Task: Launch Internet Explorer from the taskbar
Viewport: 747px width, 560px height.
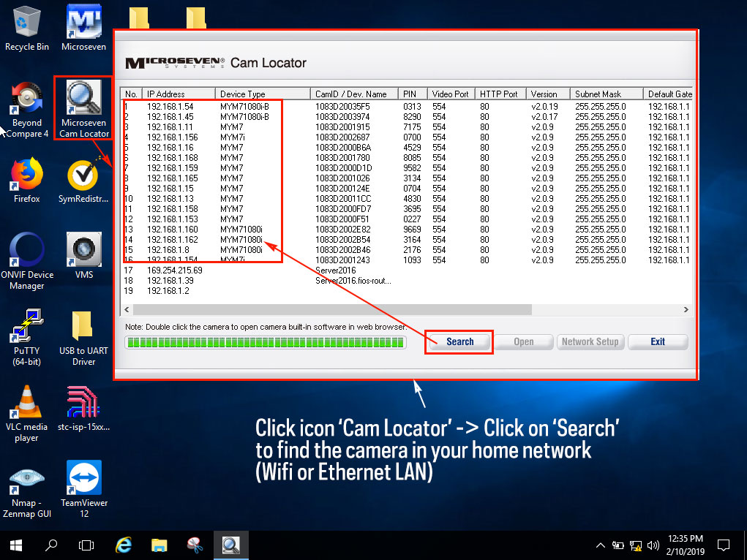Action: (x=124, y=545)
